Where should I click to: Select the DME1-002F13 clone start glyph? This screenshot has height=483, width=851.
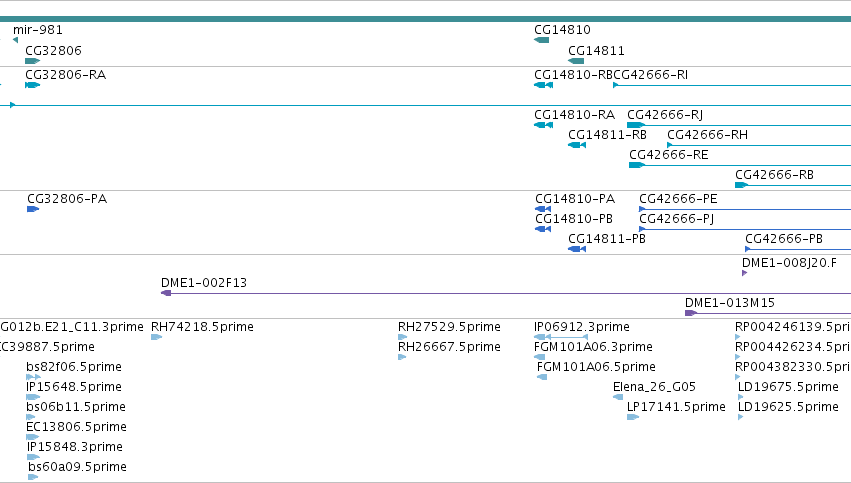166,293
